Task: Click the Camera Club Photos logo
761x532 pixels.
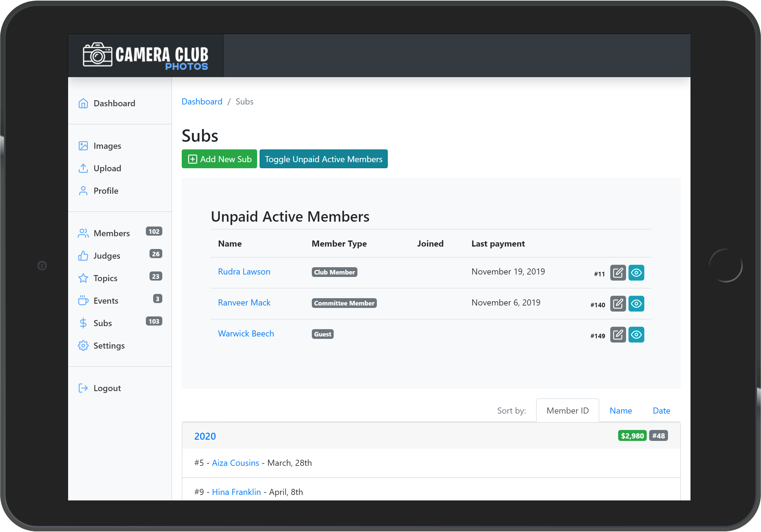Action: point(146,56)
